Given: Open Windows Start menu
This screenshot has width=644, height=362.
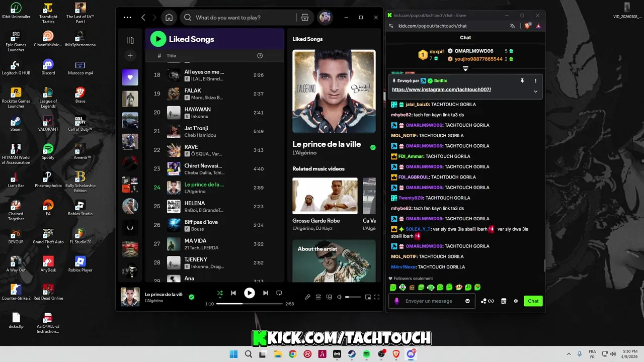Looking at the screenshot, I should (x=233, y=354).
